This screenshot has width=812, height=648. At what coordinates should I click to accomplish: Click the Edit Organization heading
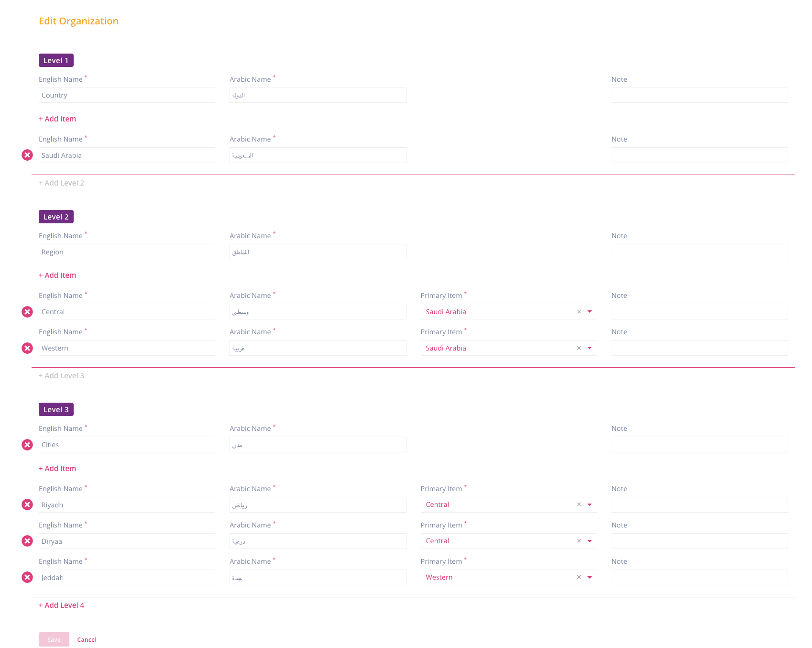[x=78, y=21]
